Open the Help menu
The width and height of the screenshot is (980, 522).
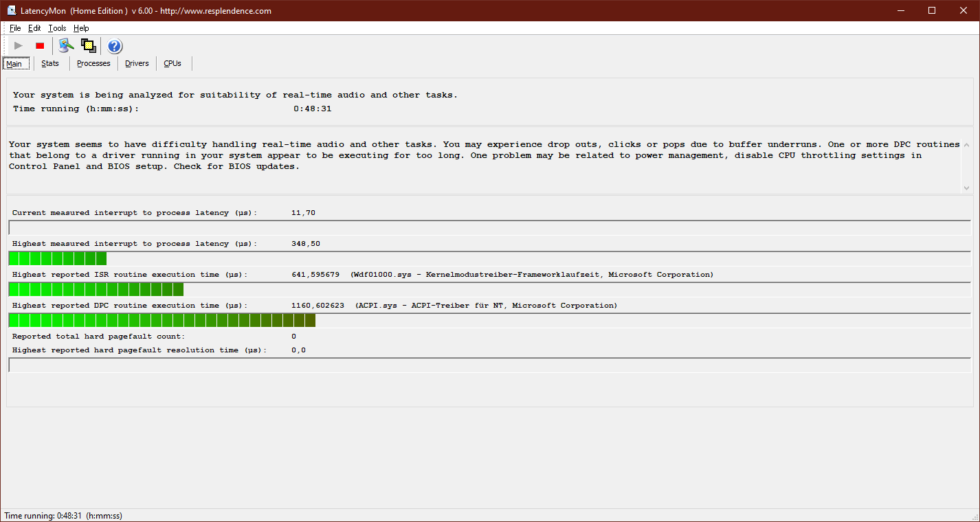tap(81, 28)
